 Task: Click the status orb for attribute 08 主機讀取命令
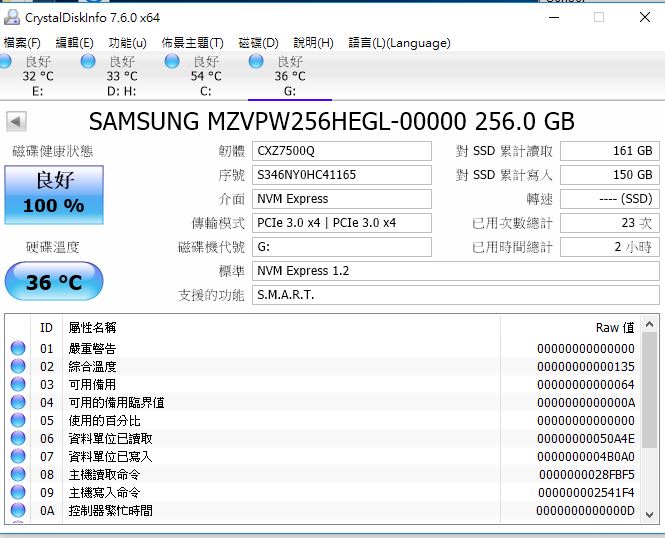point(18,474)
